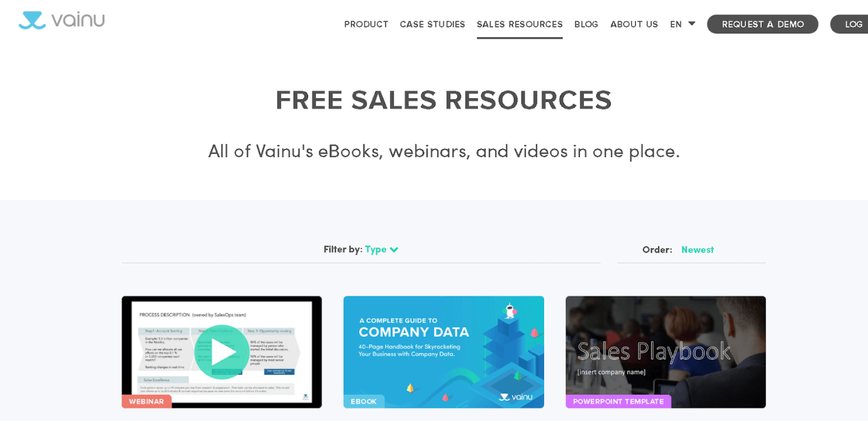Click the Log in button
868x421 pixels.
coord(850,24)
